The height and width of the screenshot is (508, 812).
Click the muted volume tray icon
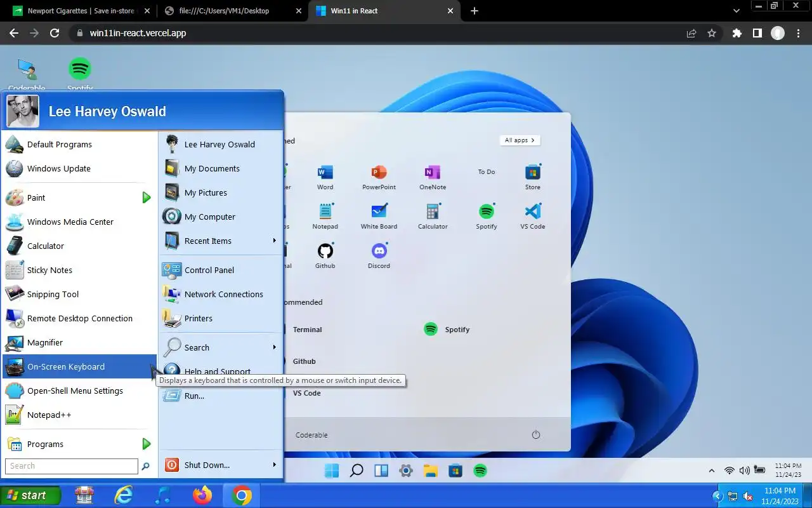748,496
